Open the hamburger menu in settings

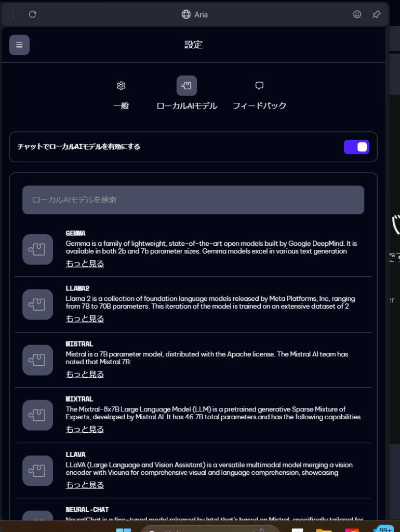click(x=19, y=45)
